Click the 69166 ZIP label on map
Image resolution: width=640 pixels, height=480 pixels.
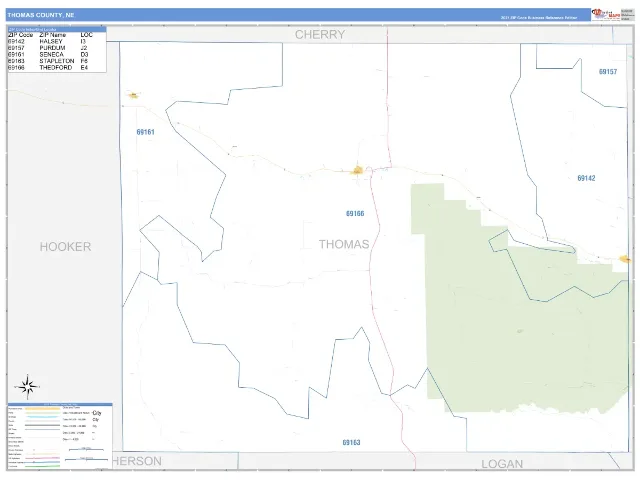(x=355, y=214)
